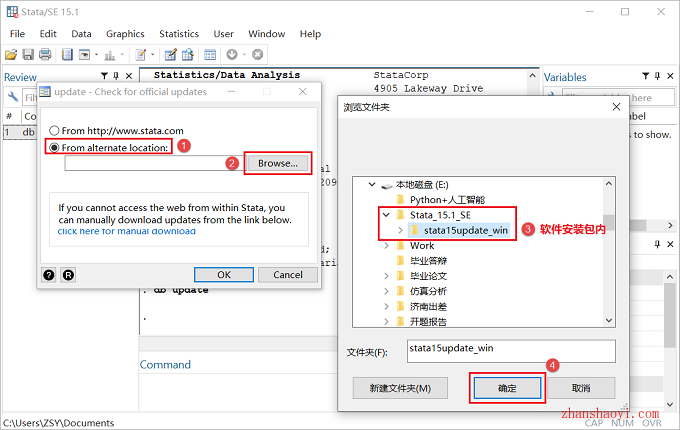Open the Variables Manager icon
Viewport: 680px width, 430px height.
[x=210, y=55]
